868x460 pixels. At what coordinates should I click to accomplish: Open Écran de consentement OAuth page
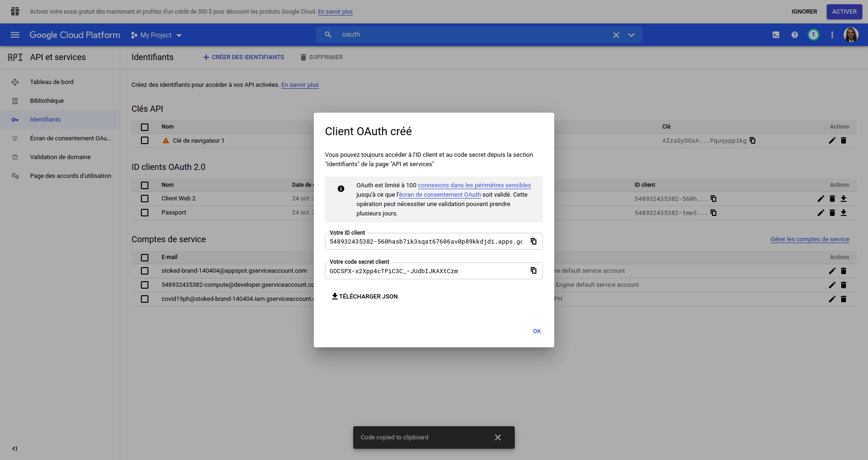(60, 138)
